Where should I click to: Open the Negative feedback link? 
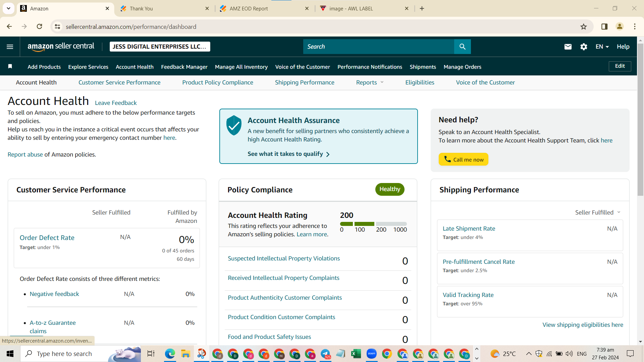click(54, 294)
